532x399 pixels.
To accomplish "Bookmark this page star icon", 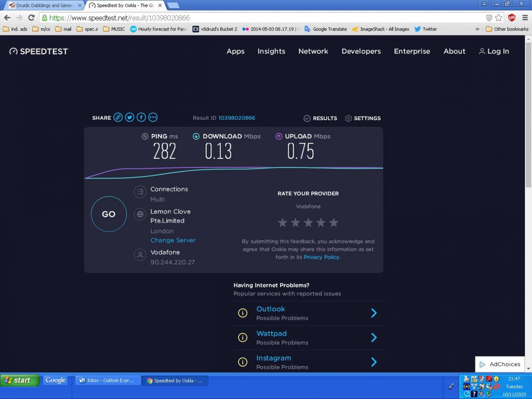I will (499, 18).
